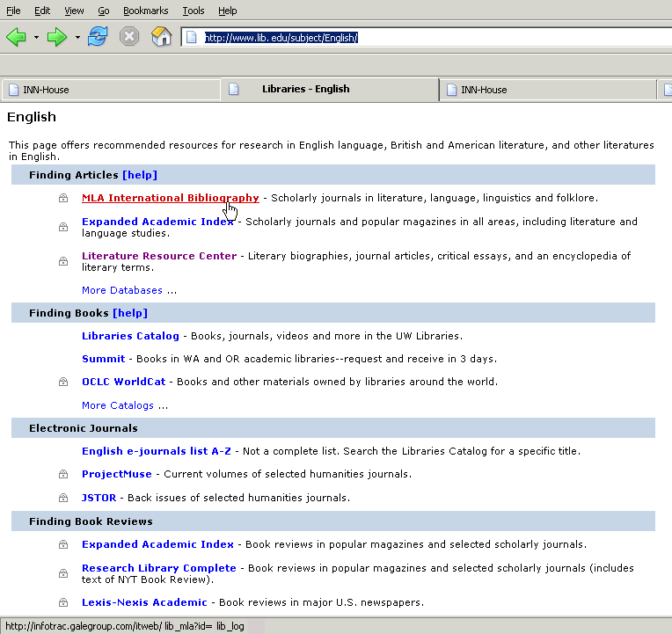Open the View menu
The image size is (672, 634).
pyautogui.click(x=74, y=11)
